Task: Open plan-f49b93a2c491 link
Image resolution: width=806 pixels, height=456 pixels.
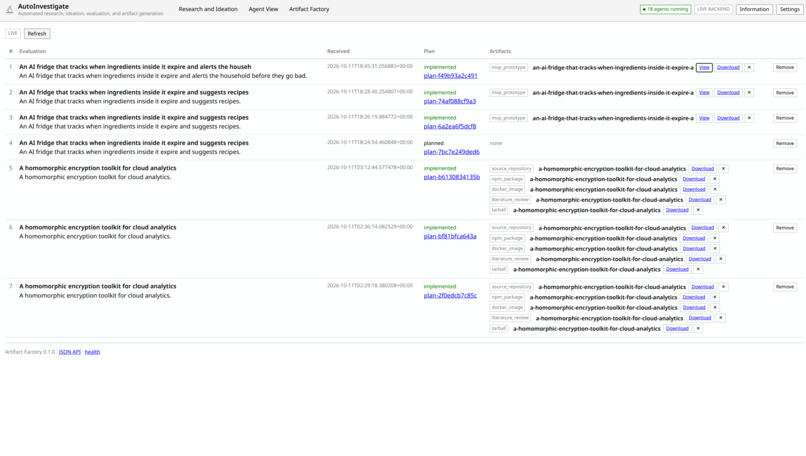Action: 450,76
